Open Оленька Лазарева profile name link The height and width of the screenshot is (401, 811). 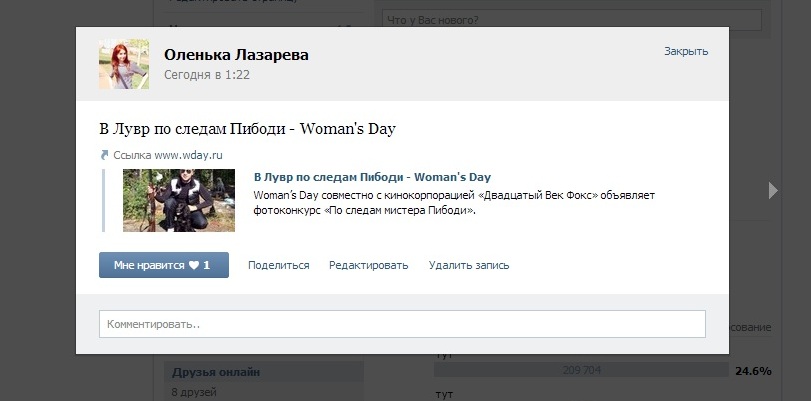coord(236,54)
